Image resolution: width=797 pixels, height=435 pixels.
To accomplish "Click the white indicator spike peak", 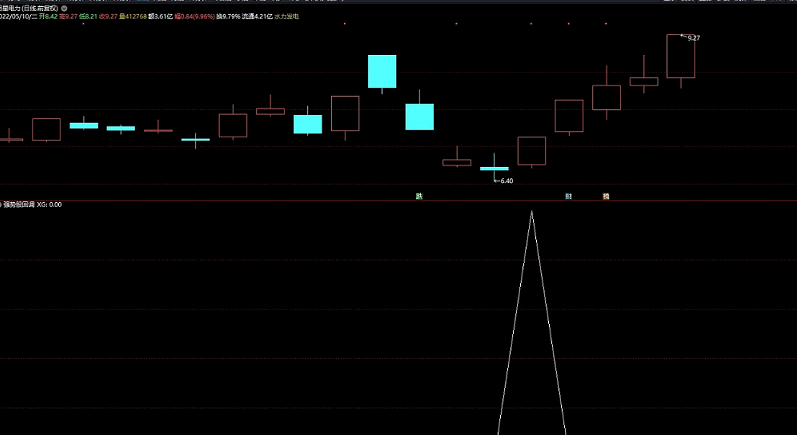I will (x=532, y=212).
